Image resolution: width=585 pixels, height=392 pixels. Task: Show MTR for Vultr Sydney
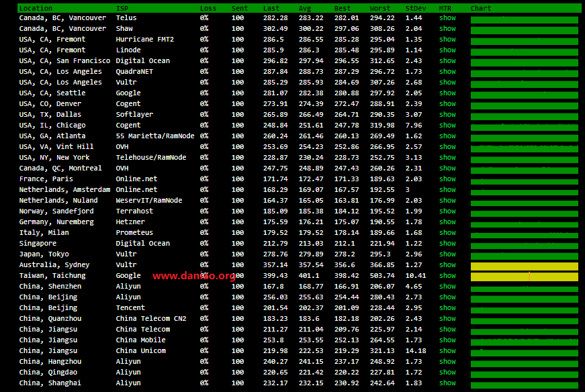pos(447,265)
